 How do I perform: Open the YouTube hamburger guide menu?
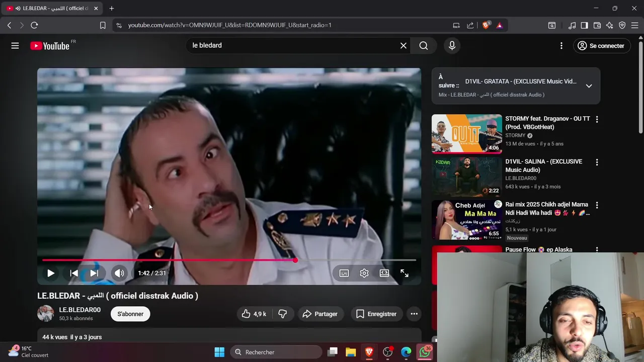click(x=15, y=46)
